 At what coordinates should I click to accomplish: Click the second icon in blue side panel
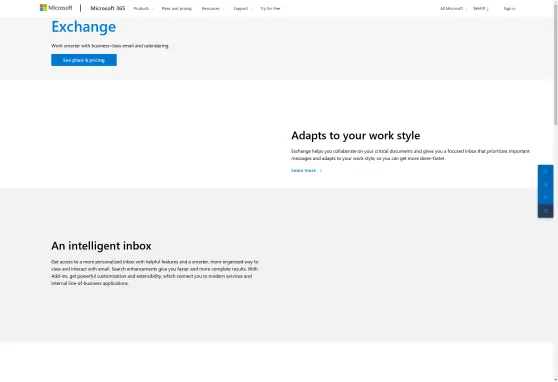(x=546, y=184)
